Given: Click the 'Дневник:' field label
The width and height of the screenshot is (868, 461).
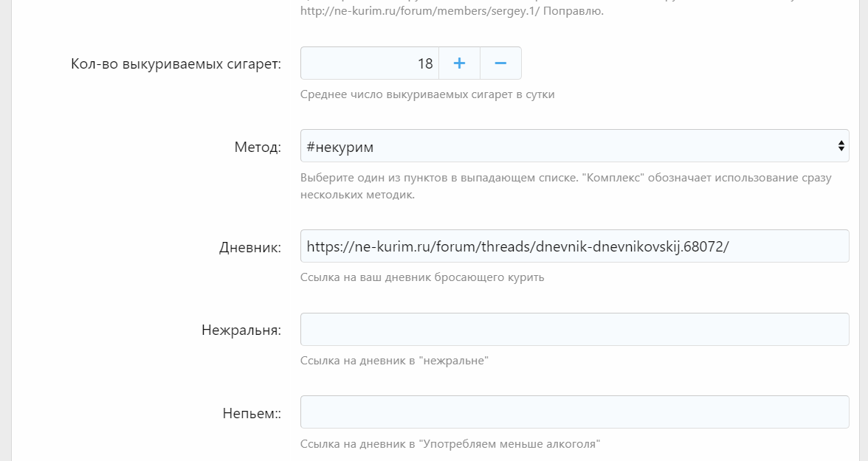Looking at the screenshot, I should tap(250, 248).
